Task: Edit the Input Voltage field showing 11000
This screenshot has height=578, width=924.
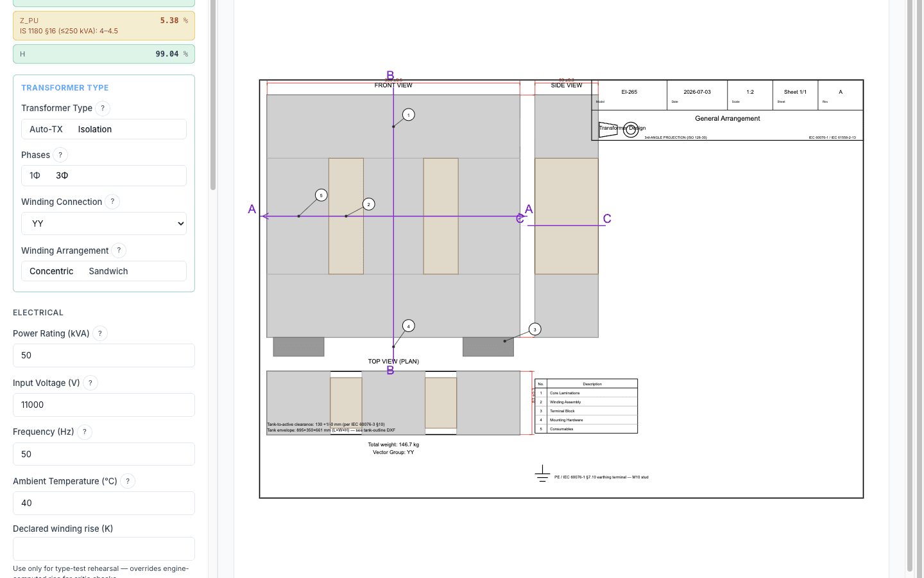Action: pos(104,405)
